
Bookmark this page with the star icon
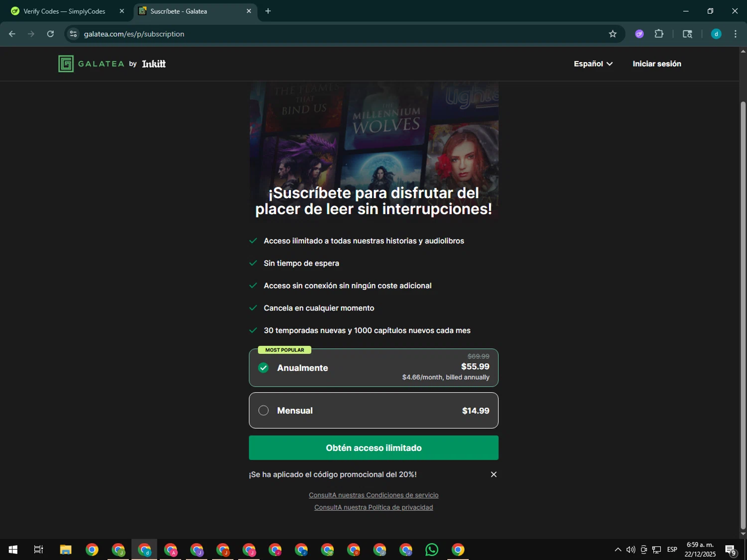[613, 34]
